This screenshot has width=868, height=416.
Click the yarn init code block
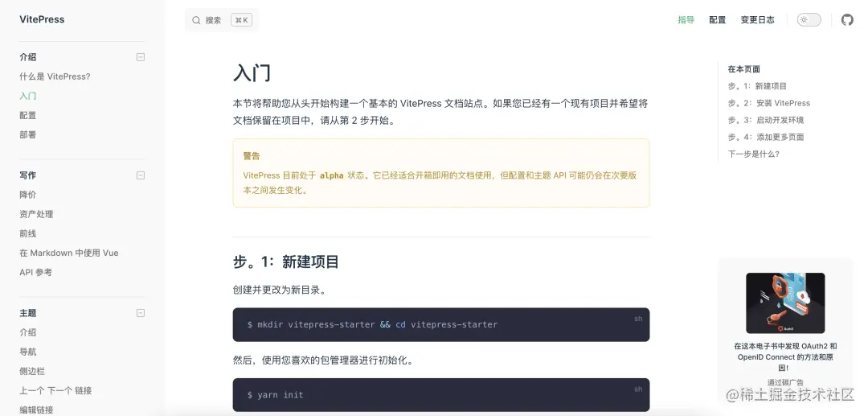coord(441,395)
